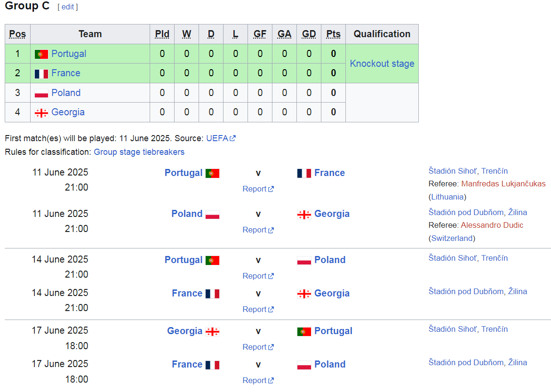The image size is (551, 392).
Task: Click the Poland flag icon in standings table
Action: point(41,93)
